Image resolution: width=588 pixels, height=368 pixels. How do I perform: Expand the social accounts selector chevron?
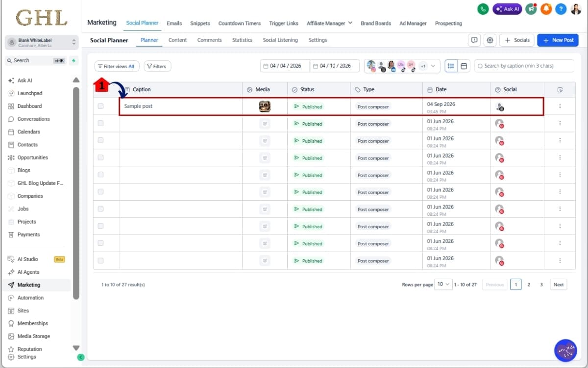tap(433, 66)
